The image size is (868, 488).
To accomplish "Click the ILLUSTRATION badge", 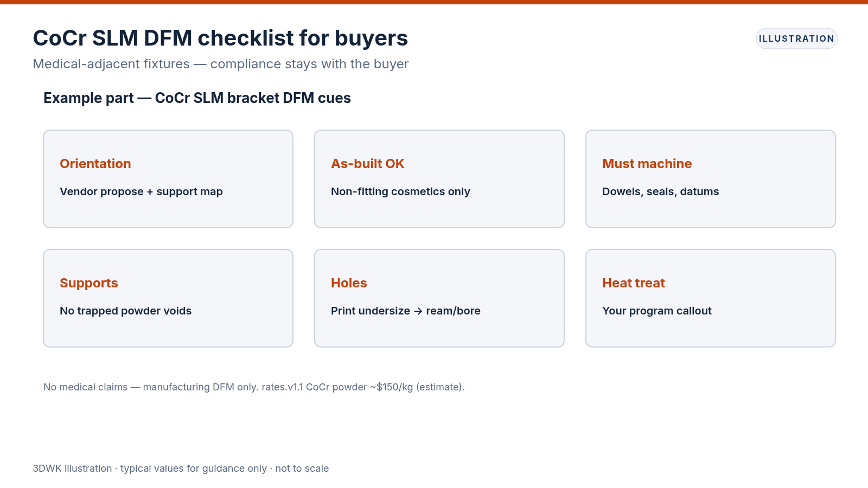I will click(796, 38).
